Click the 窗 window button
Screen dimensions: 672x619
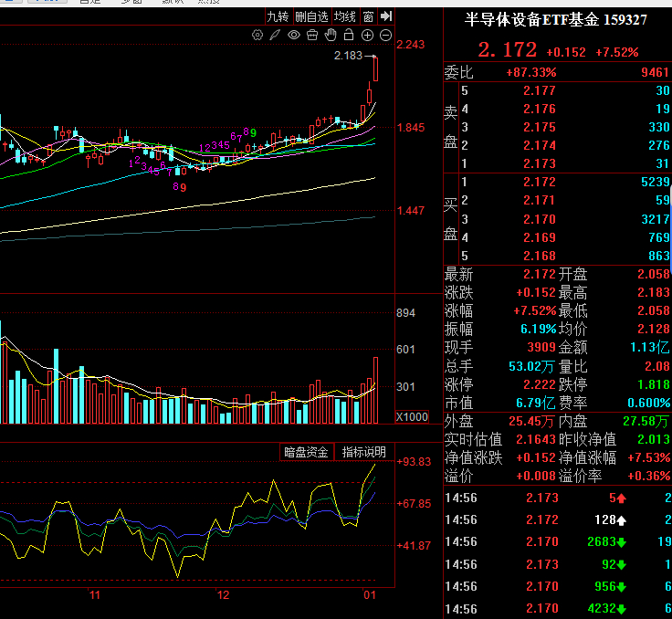[x=368, y=16]
